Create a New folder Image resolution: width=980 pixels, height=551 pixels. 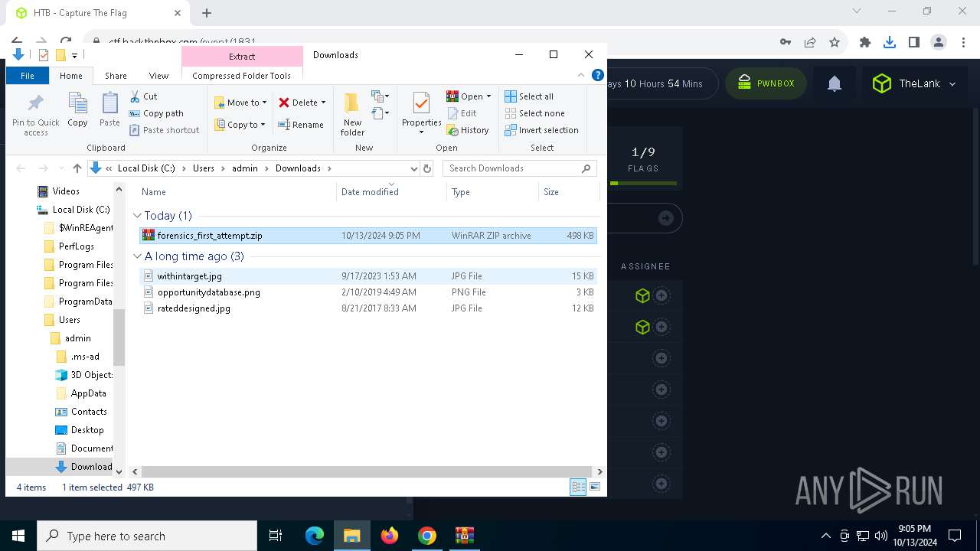click(x=352, y=115)
